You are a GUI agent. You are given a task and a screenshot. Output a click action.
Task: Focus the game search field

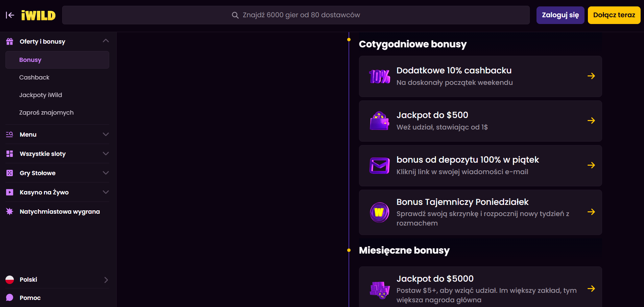[x=296, y=15]
